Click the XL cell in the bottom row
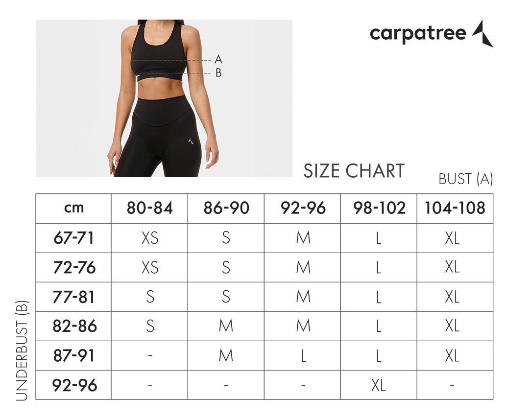This screenshot has height=420, width=529. [x=378, y=385]
